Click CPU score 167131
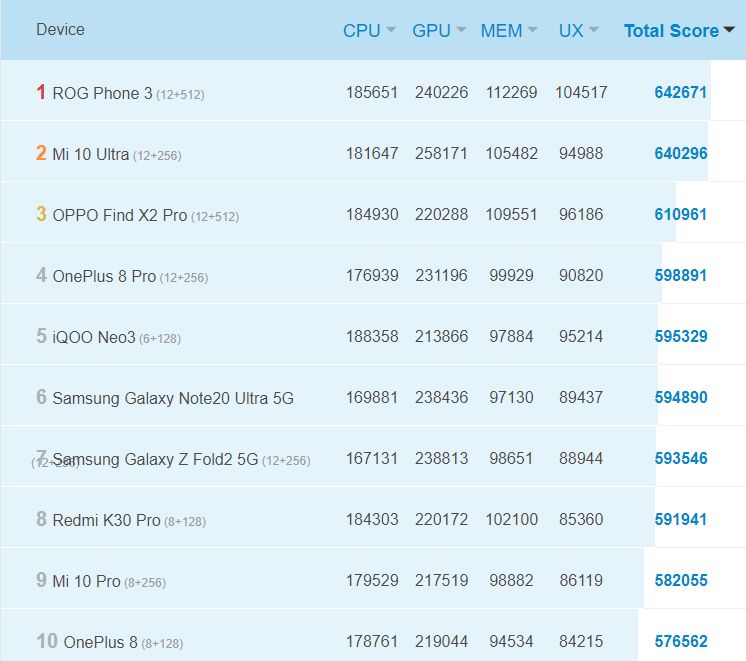The image size is (746, 661). (x=372, y=458)
